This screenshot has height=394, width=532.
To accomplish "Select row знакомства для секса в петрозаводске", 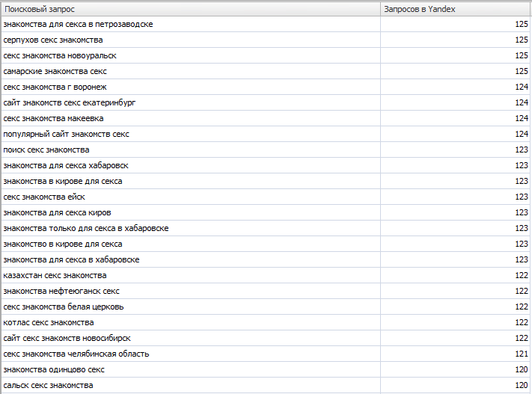I will [266, 24].
